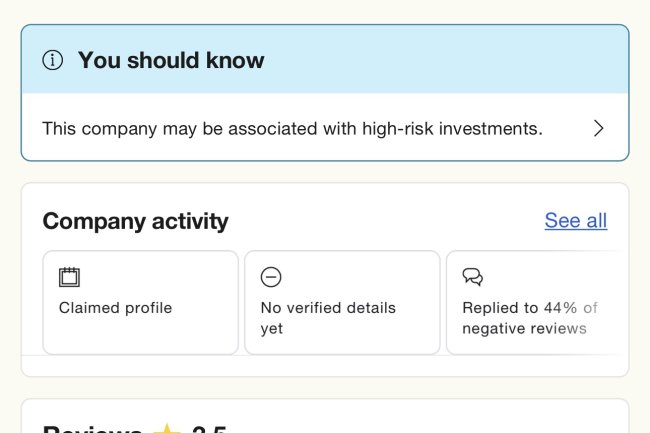650x433 pixels.
Task: Click the 3.5 rating number
Action: [209, 429]
